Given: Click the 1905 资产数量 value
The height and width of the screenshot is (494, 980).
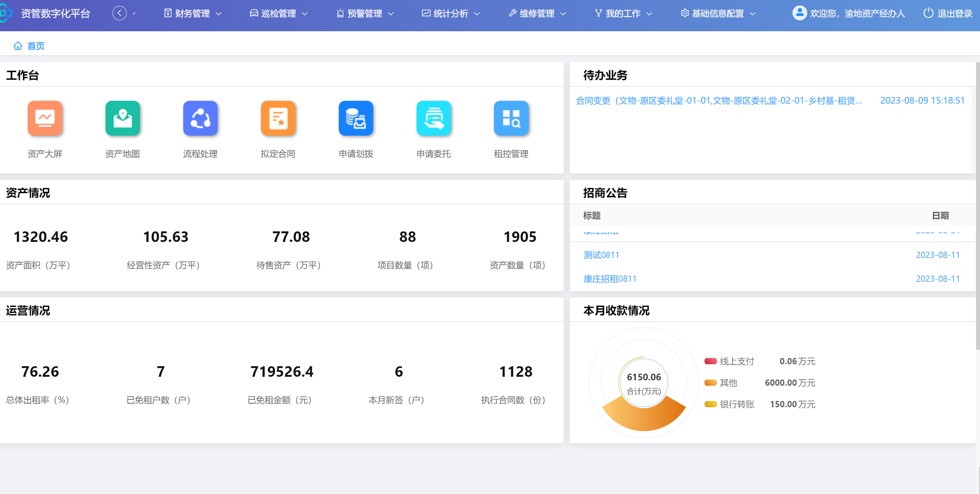Looking at the screenshot, I should (520, 237).
